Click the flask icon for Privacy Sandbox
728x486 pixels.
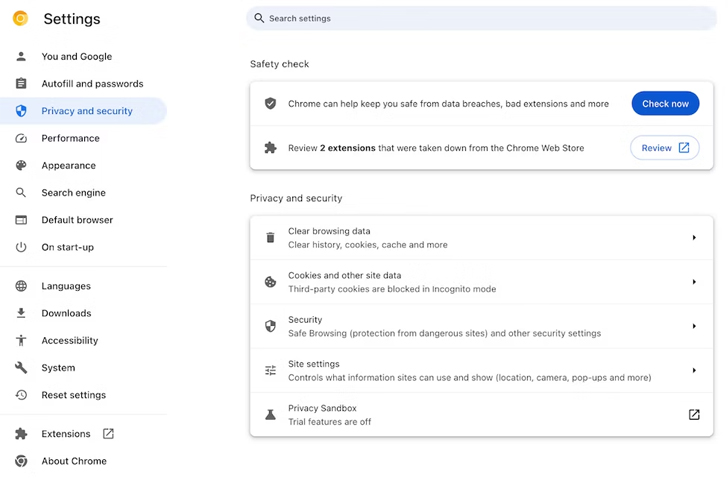270,415
